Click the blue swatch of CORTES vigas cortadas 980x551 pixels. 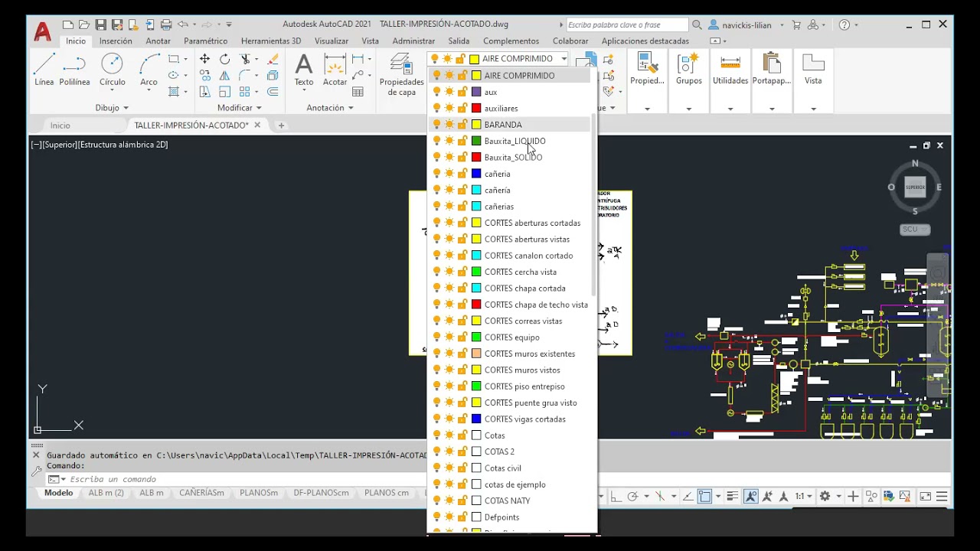tap(476, 419)
